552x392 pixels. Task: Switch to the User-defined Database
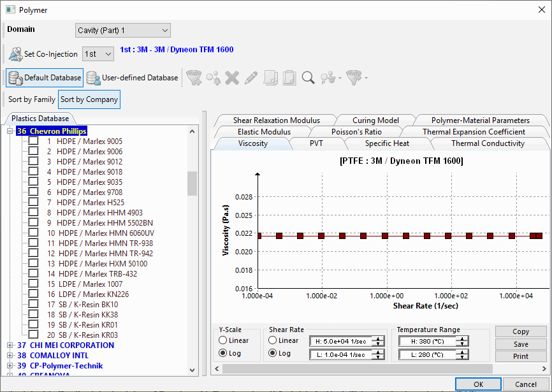(x=133, y=78)
